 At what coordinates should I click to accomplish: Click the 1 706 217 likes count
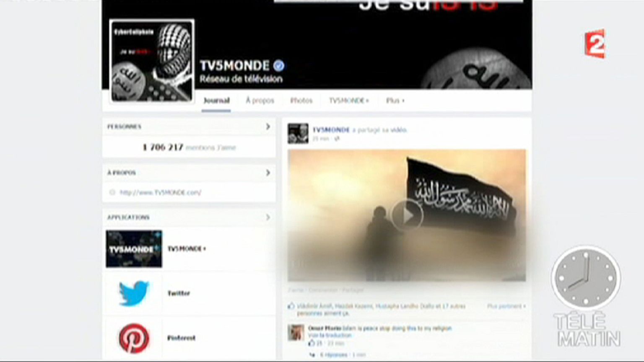click(x=163, y=147)
